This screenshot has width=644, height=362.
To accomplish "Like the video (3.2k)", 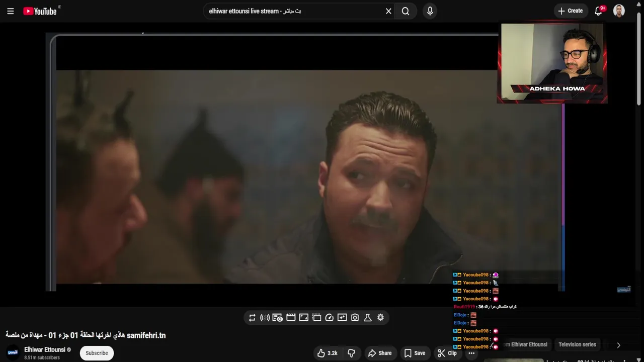I will click(327, 353).
